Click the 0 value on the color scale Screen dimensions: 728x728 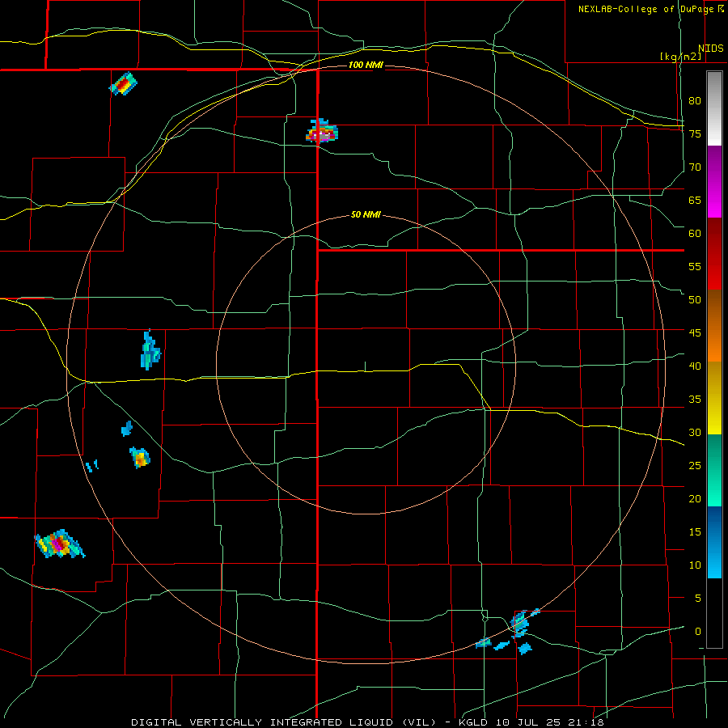pyautogui.click(x=698, y=632)
